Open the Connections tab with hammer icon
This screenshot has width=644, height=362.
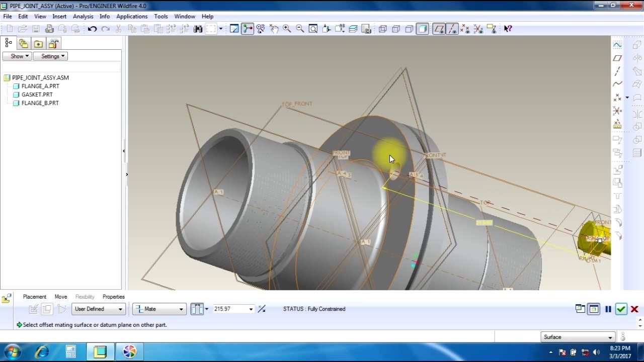53,44
